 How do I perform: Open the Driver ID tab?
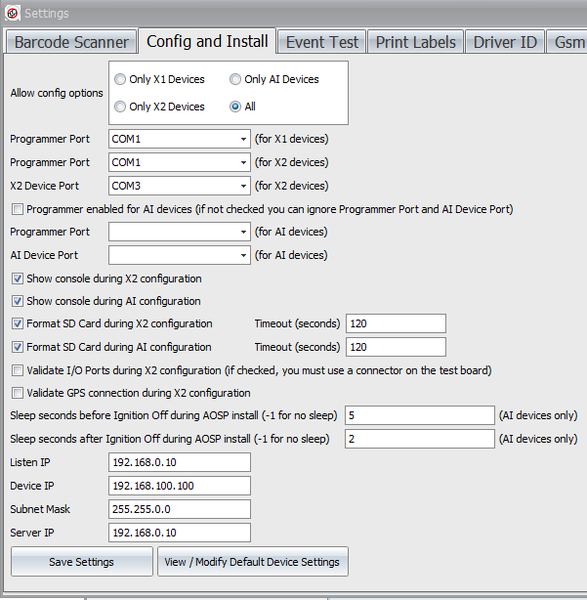coord(505,42)
